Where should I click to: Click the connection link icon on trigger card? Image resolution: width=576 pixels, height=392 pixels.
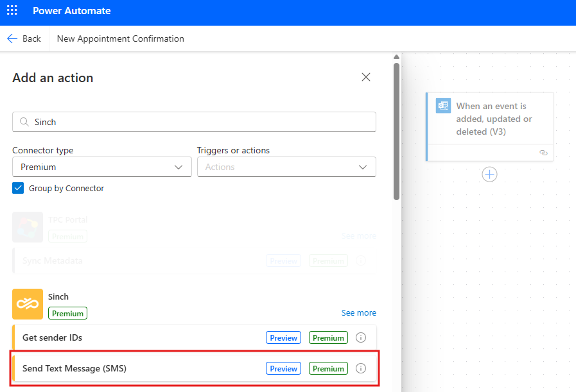(543, 153)
